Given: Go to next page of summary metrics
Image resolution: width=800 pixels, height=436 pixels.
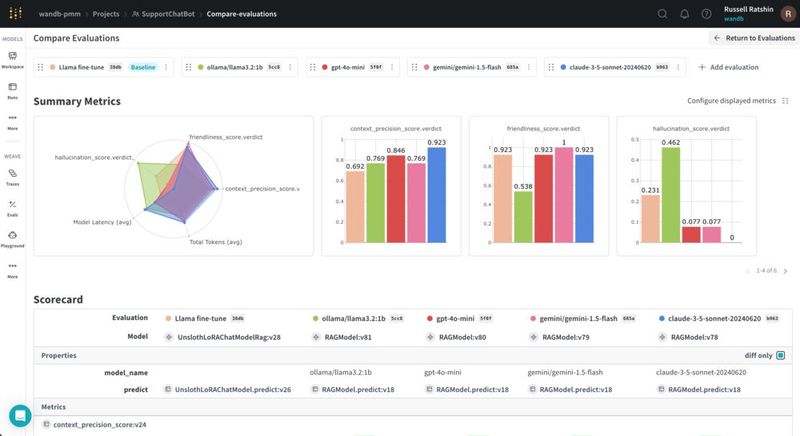Looking at the screenshot, I should click(786, 271).
